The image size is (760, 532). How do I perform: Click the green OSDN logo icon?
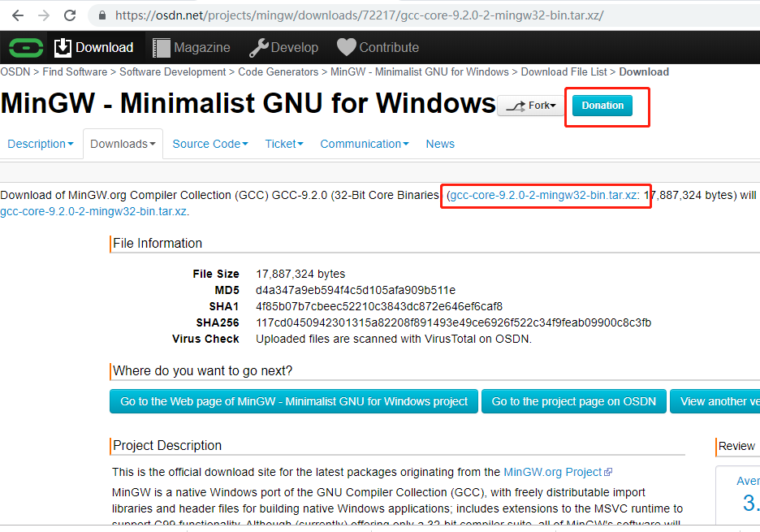[x=25, y=47]
